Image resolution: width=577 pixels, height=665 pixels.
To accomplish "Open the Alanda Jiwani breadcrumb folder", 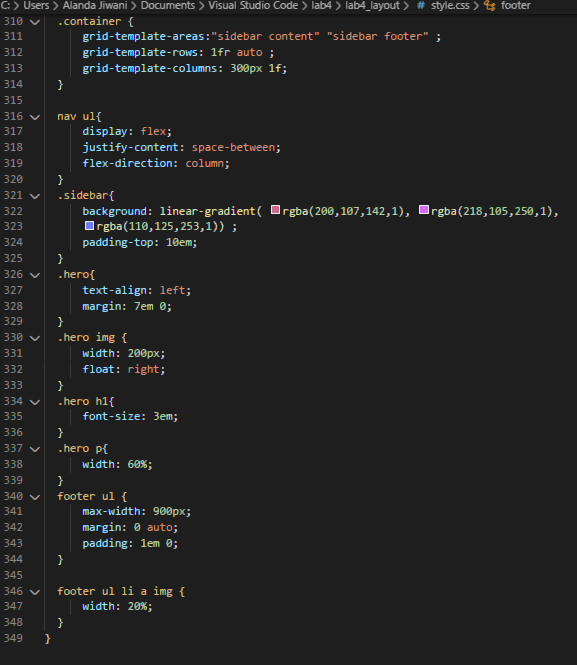I will click(95, 6).
